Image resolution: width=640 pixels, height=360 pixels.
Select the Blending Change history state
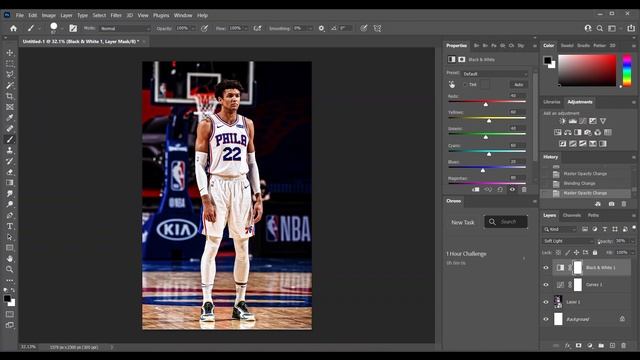(x=579, y=183)
